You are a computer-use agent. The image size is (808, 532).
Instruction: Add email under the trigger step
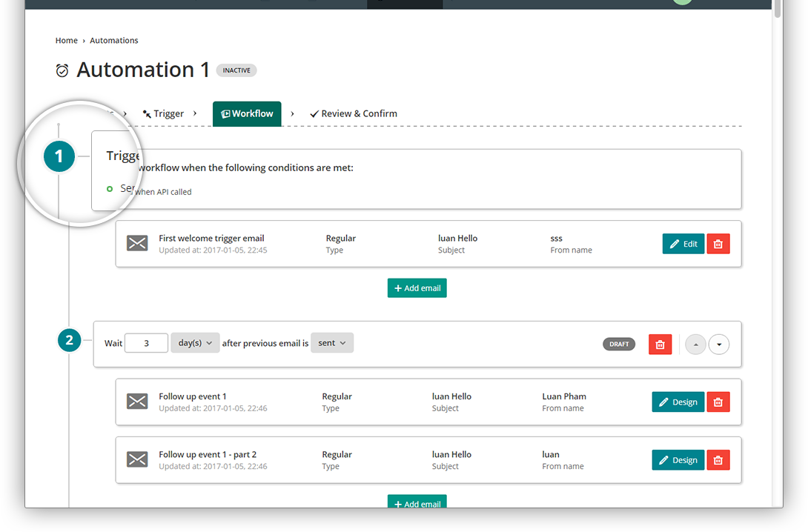pyautogui.click(x=417, y=288)
